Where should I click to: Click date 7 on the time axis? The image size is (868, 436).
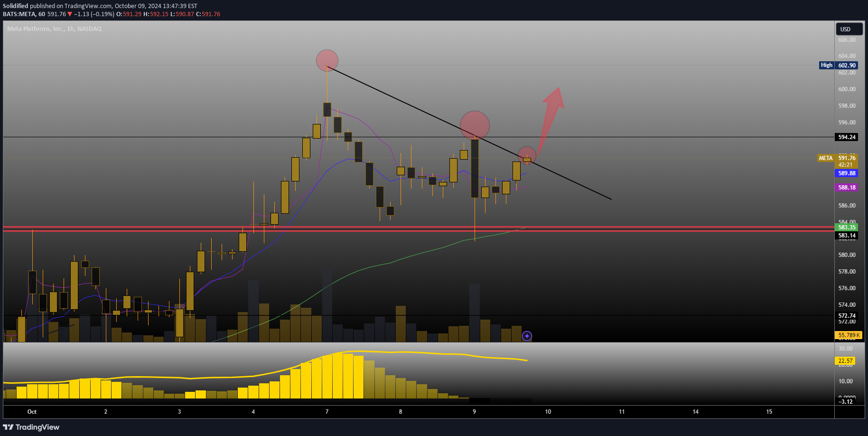pyautogui.click(x=327, y=412)
